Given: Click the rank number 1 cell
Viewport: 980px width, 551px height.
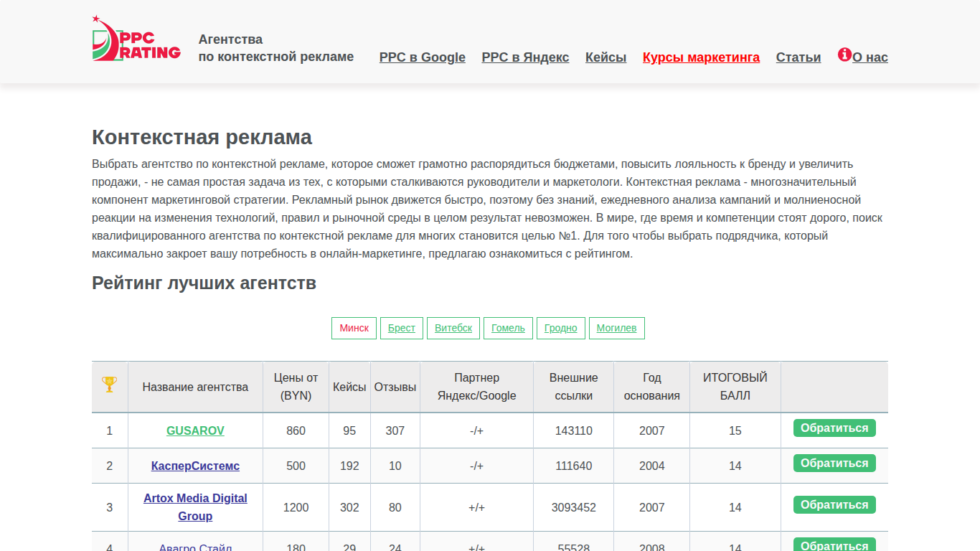Looking at the screenshot, I should pyautogui.click(x=110, y=430).
